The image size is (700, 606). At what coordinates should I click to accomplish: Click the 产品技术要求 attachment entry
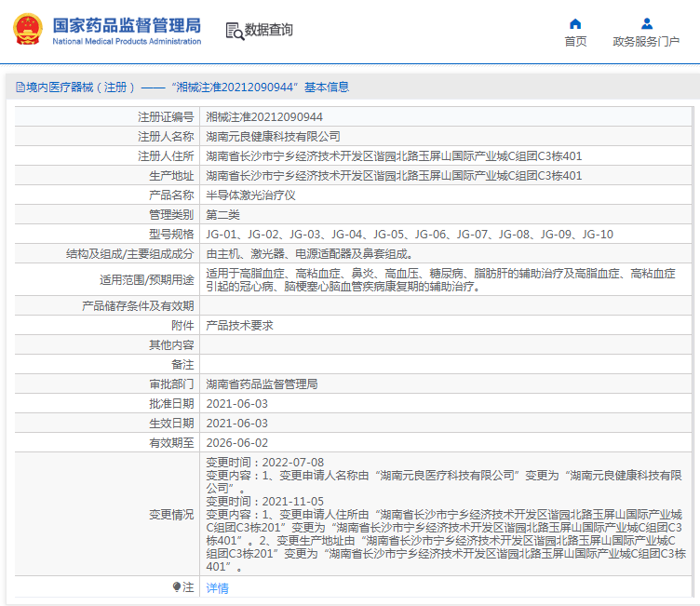point(240,326)
